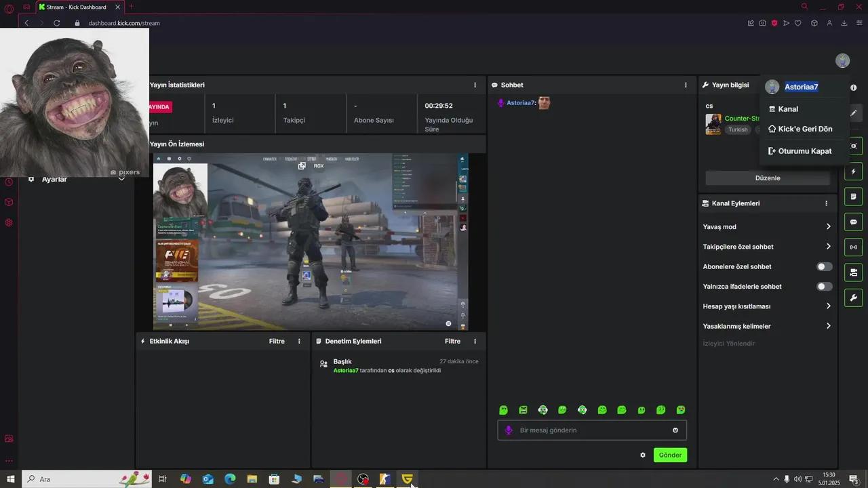Viewport: 868px width, 488px height.
Task: Click the highlighted Astoriaa7 name in account menu
Action: pyautogui.click(x=802, y=87)
